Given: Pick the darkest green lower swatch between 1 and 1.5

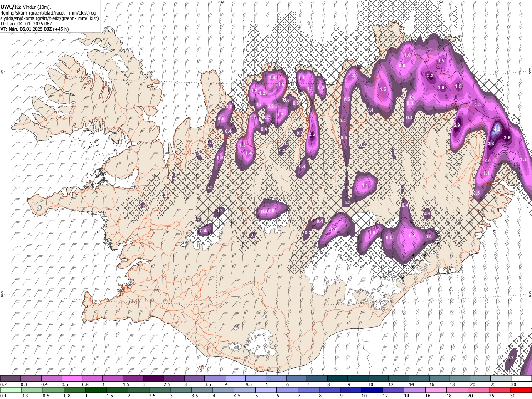Looking at the screenshot, I should [96, 390].
